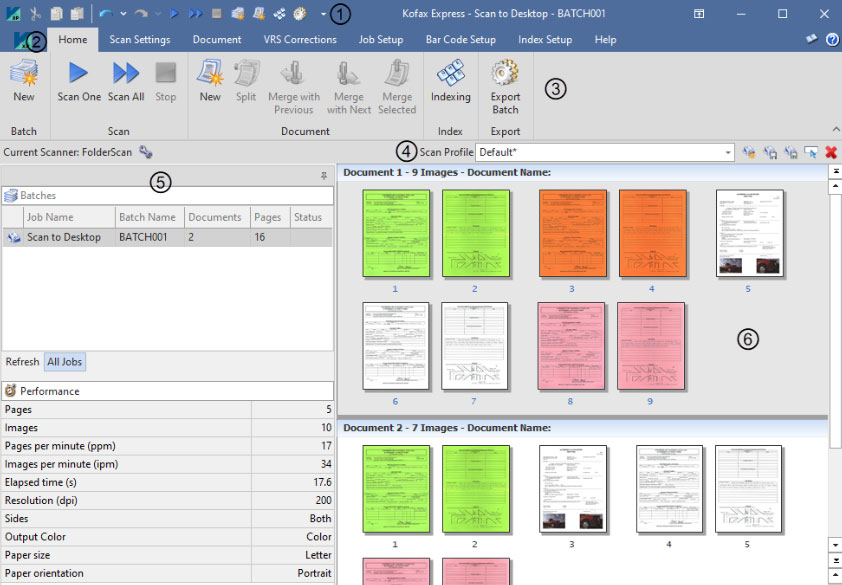Click the scanner settings icon beside FolderScan
This screenshot has height=585, width=842.
(146, 152)
